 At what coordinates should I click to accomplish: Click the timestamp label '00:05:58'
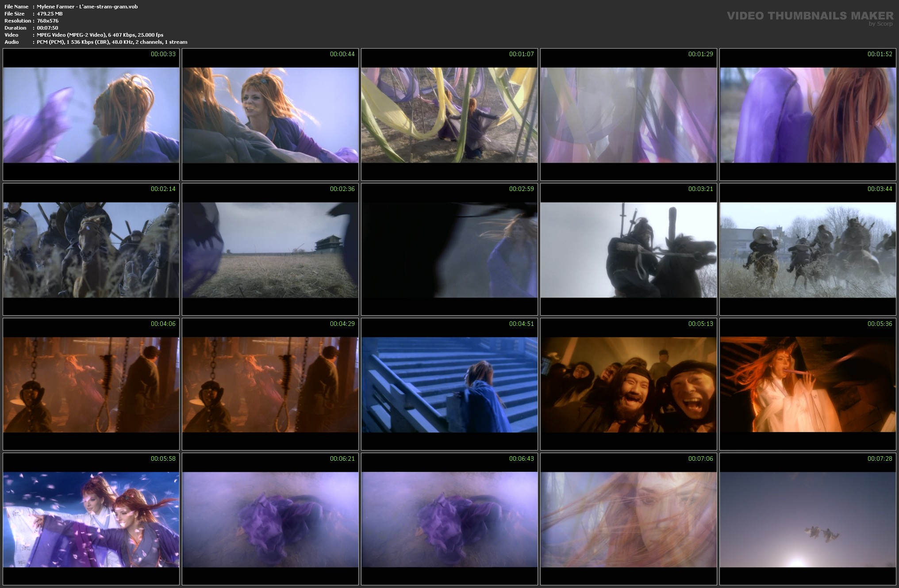pyautogui.click(x=163, y=458)
